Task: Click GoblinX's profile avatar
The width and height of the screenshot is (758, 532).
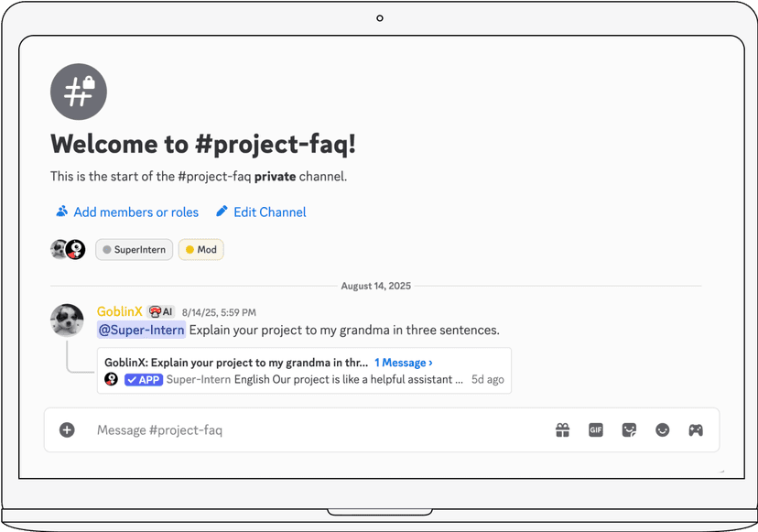Action: (68, 321)
